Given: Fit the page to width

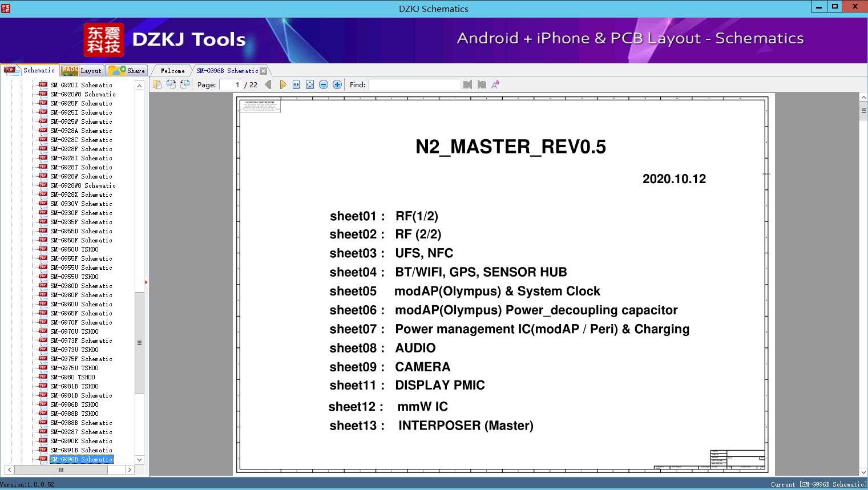Looking at the screenshot, I should (296, 84).
